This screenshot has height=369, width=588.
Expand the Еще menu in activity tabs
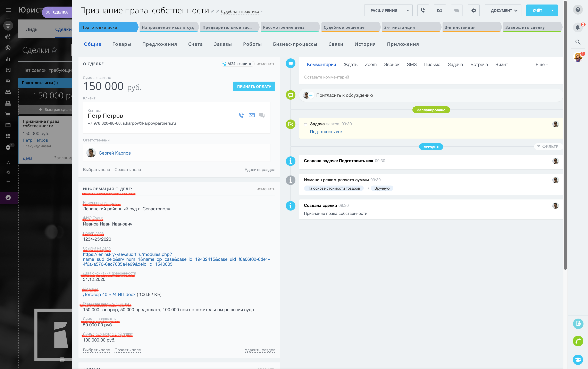pos(541,65)
